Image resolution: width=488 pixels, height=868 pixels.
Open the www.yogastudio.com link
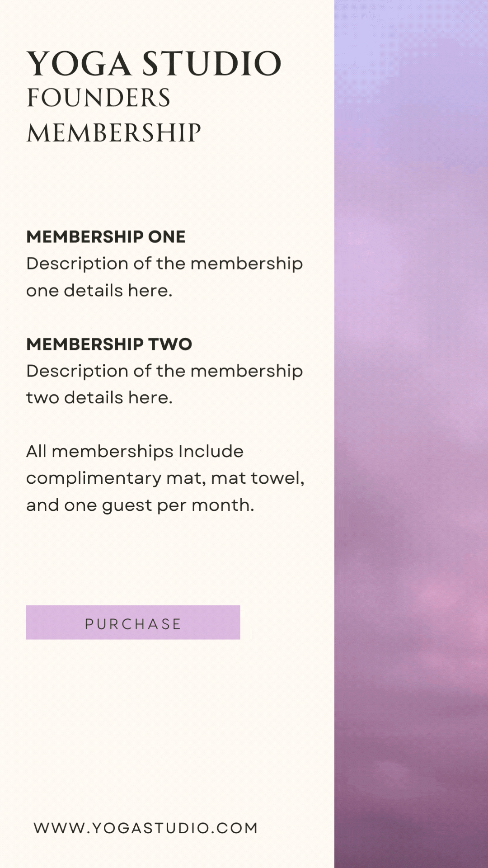pos(145,828)
